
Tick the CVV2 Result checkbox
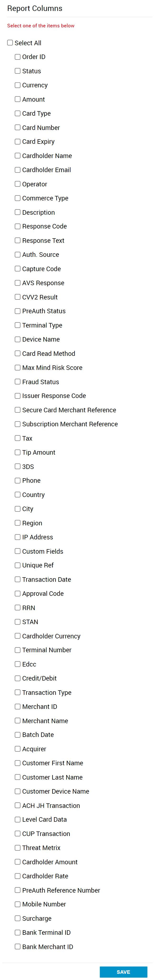(17, 297)
